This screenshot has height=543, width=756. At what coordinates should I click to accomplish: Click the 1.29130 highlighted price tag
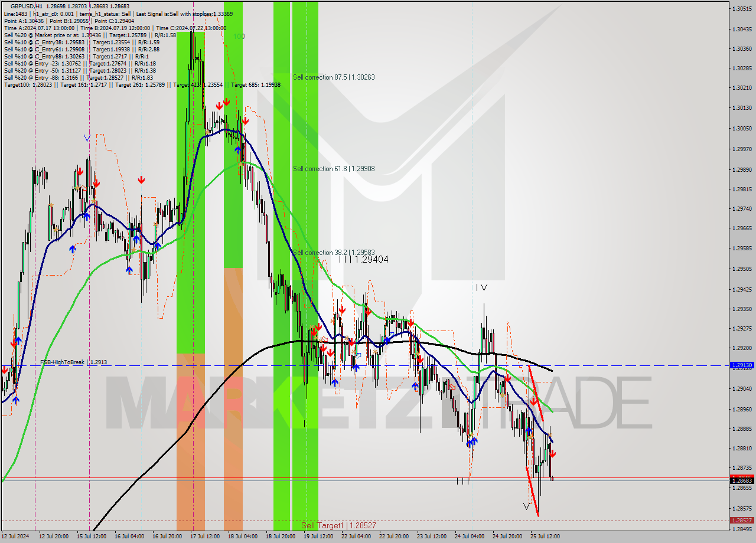(x=741, y=365)
